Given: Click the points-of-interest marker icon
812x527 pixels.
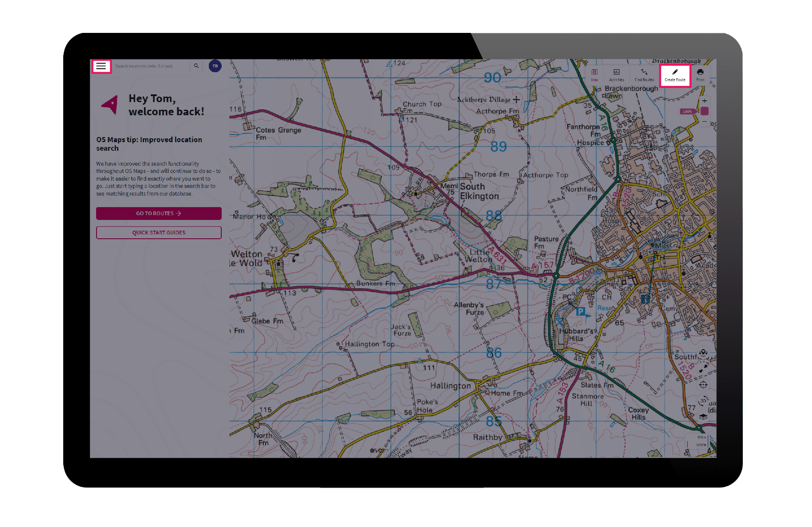Looking at the screenshot, I should (703, 353).
